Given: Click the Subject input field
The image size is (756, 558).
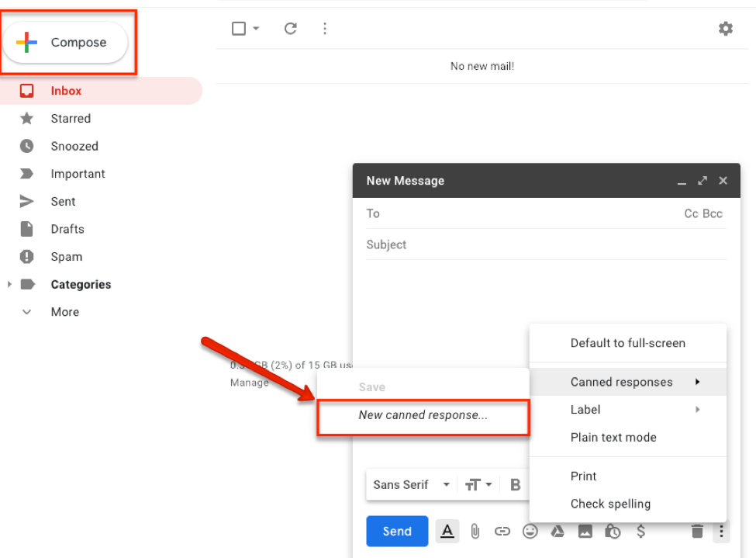Looking at the screenshot, I should (543, 244).
